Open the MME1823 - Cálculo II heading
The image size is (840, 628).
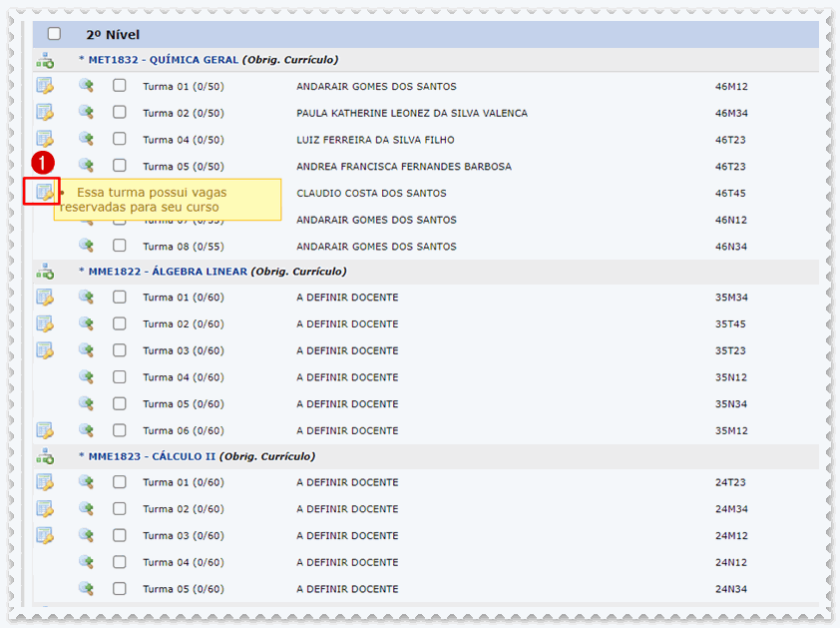tap(151, 456)
